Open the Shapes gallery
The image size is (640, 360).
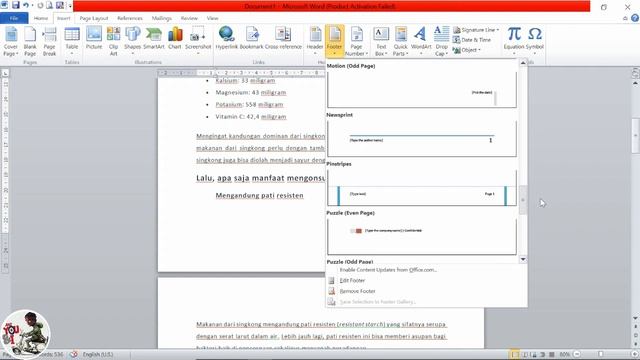tap(133, 42)
